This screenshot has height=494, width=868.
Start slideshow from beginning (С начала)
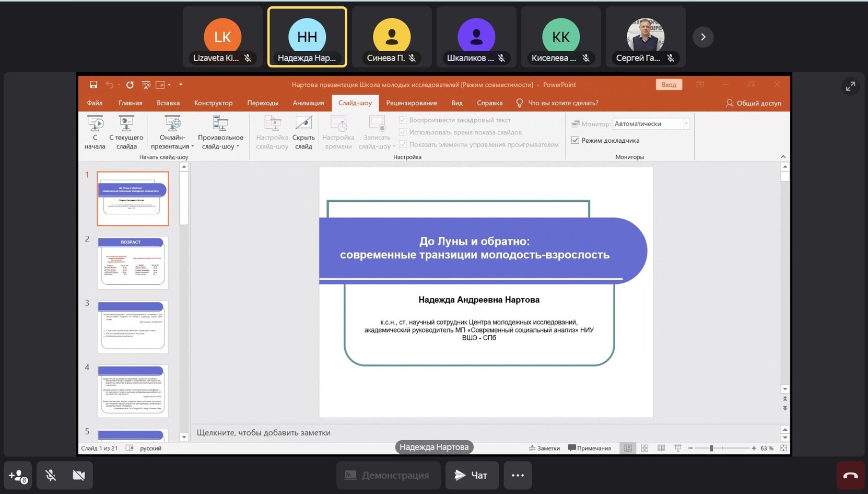pos(95,133)
